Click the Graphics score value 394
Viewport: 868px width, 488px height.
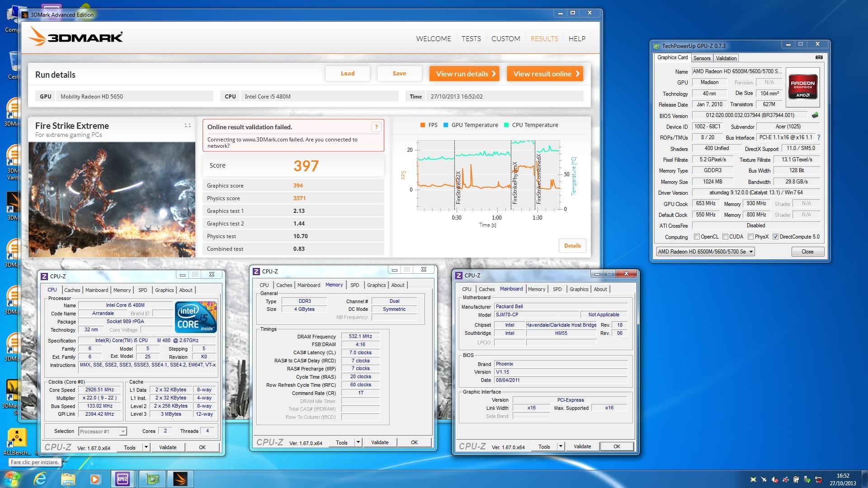pos(298,186)
